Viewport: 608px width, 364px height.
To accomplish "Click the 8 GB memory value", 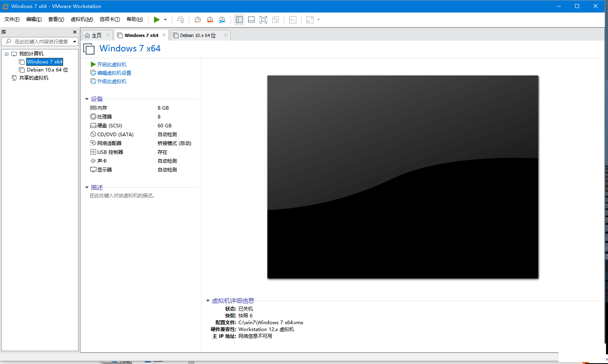I will 163,108.
